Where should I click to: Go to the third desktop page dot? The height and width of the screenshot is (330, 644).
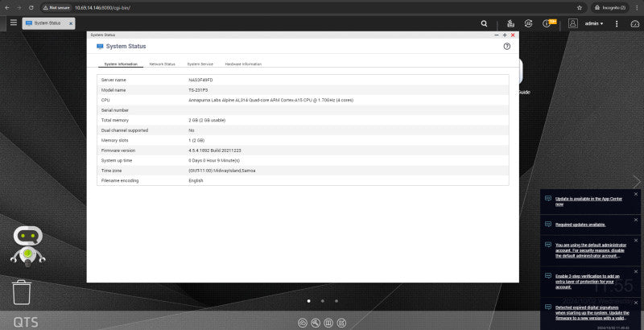pos(336,301)
